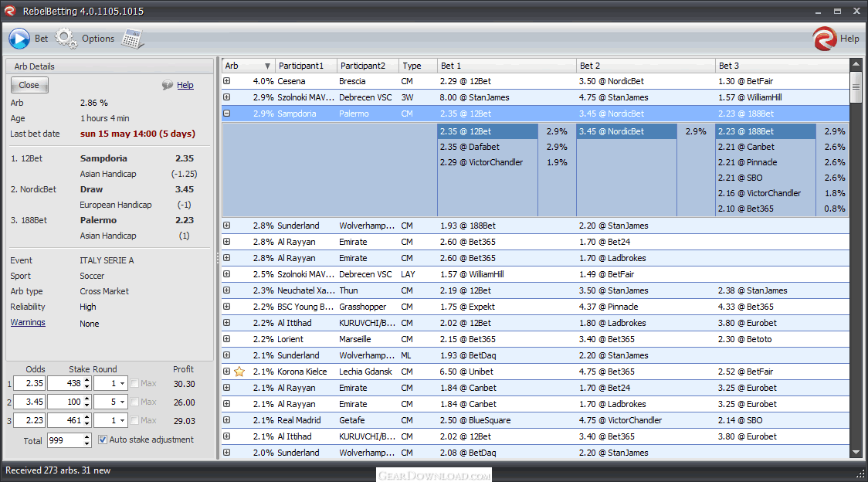Click the scrollbar down arrow
Viewport: 868px width, 482px height.
point(856,452)
